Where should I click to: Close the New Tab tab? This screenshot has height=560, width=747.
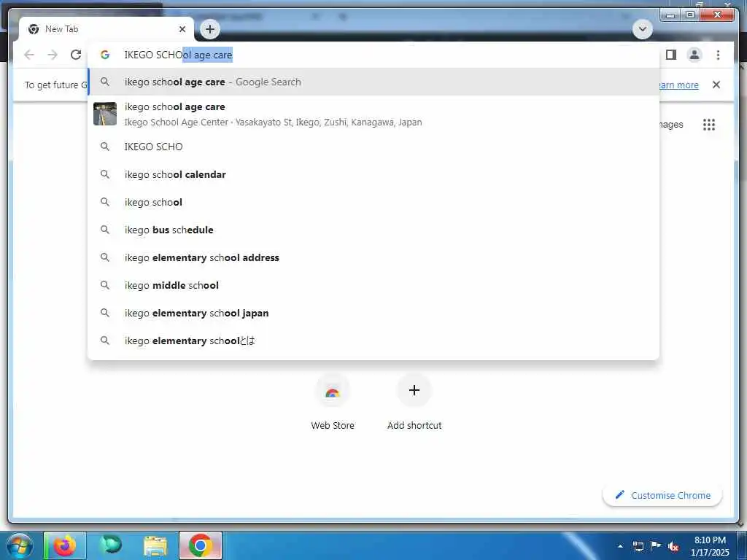182,29
